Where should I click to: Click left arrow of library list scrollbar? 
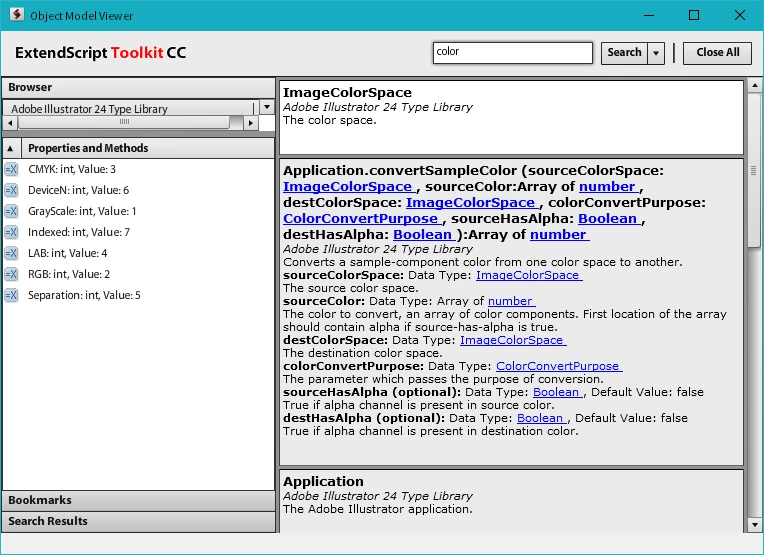pos(10,123)
